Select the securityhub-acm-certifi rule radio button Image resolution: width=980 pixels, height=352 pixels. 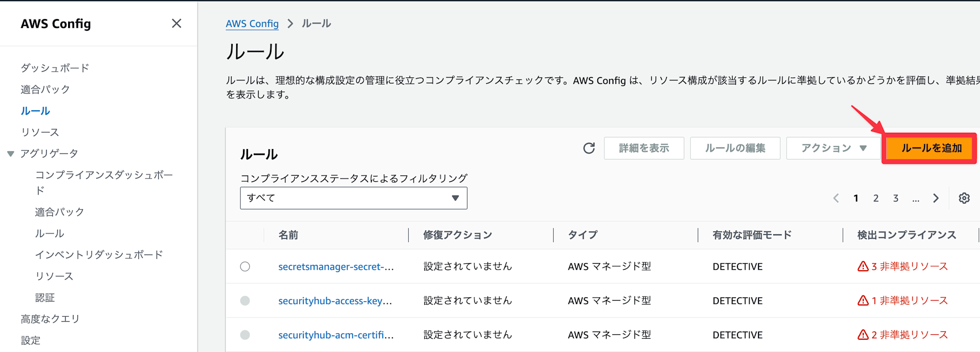245,335
